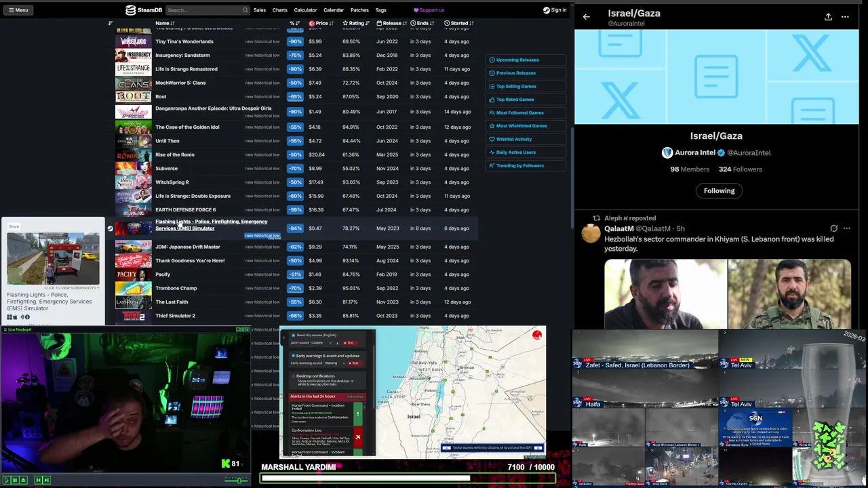Viewport: 868px width, 488px height.
Task: Open the Haifa live camera tile
Action: [x=645, y=388]
